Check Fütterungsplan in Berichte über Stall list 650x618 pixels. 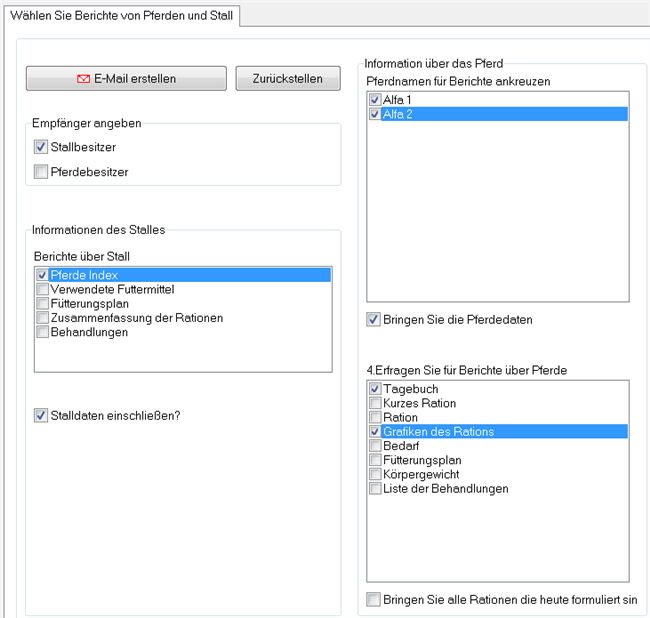pos(42,303)
